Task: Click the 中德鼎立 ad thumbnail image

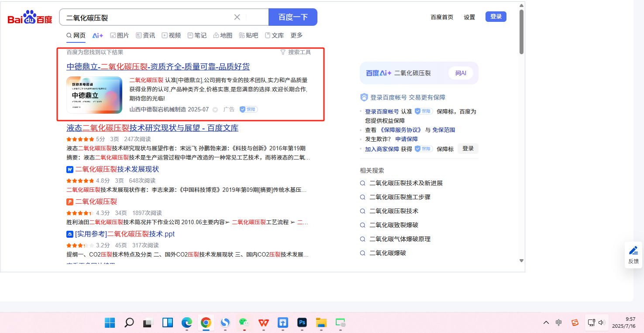Action: click(x=94, y=95)
